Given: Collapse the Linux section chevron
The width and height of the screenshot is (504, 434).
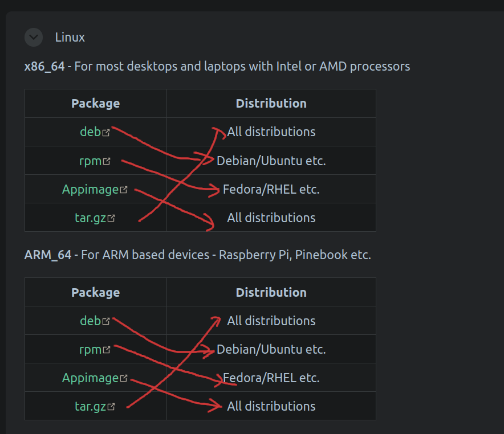Looking at the screenshot, I should coord(33,37).
